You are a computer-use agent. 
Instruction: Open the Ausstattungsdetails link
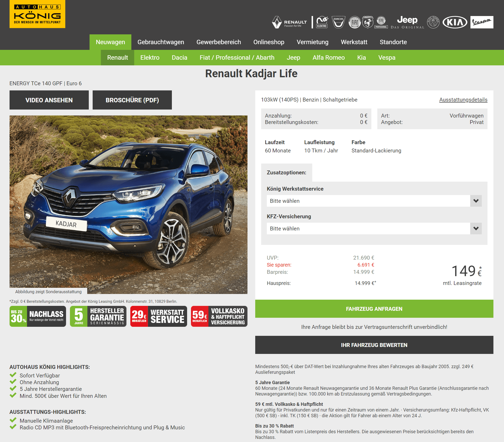(463, 100)
